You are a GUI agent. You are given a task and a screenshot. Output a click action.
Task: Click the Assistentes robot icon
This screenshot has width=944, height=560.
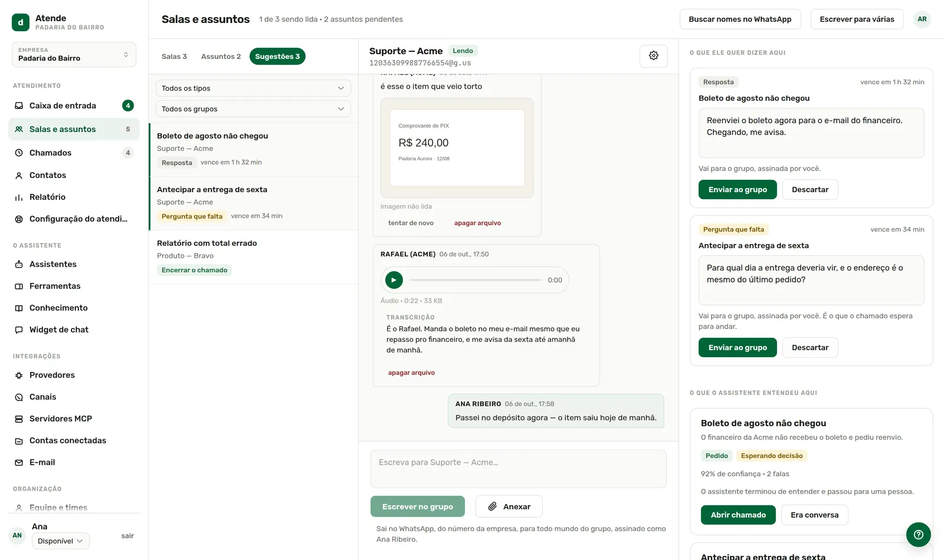(x=19, y=264)
